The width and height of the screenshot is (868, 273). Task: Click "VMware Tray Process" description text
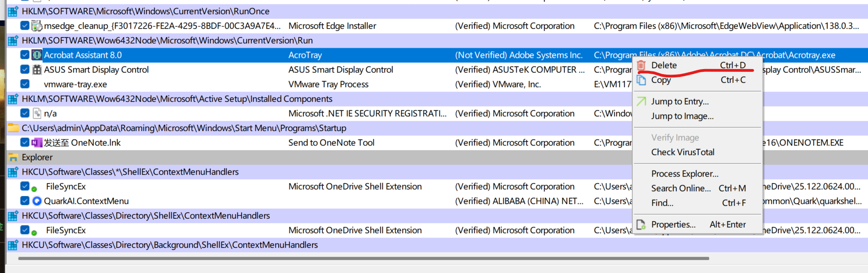point(328,84)
